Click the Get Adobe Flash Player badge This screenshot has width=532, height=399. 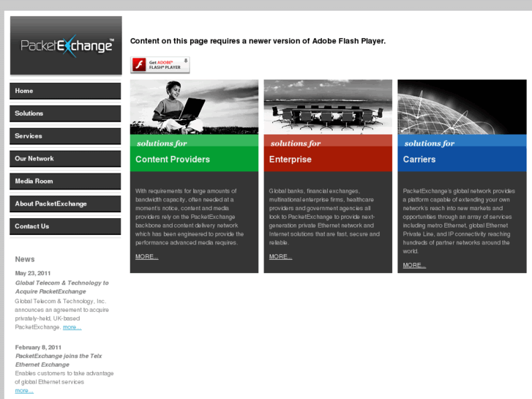tap(160, 65)
